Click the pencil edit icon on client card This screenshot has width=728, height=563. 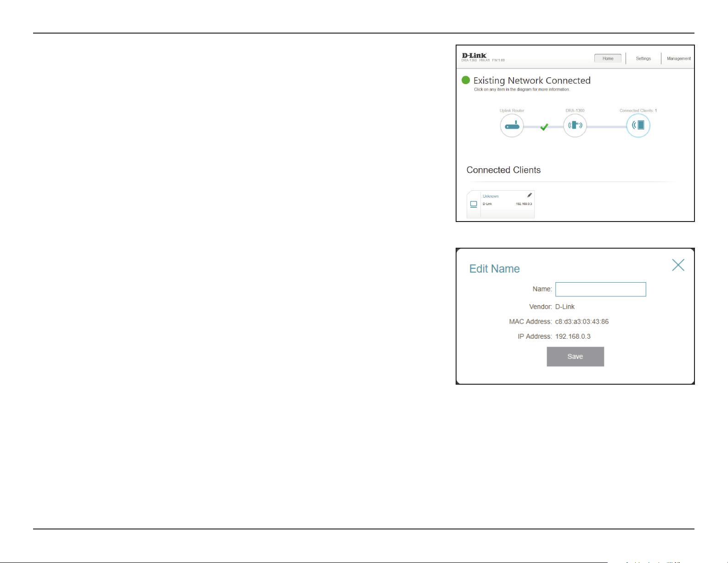pos(530,195)
